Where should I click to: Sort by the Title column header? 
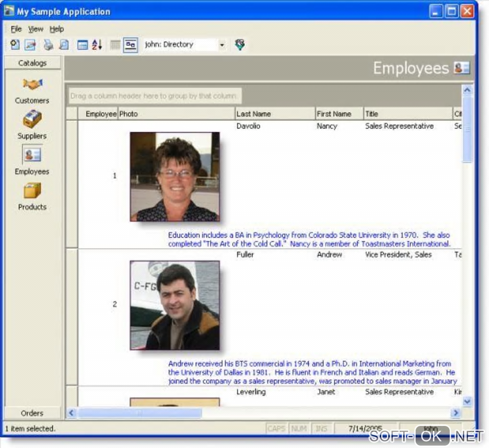click(x=408, y=114)
